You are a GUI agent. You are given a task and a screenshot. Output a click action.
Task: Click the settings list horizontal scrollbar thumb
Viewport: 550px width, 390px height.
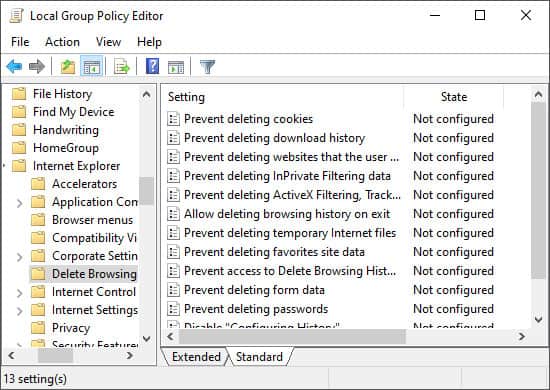(293, 337)
